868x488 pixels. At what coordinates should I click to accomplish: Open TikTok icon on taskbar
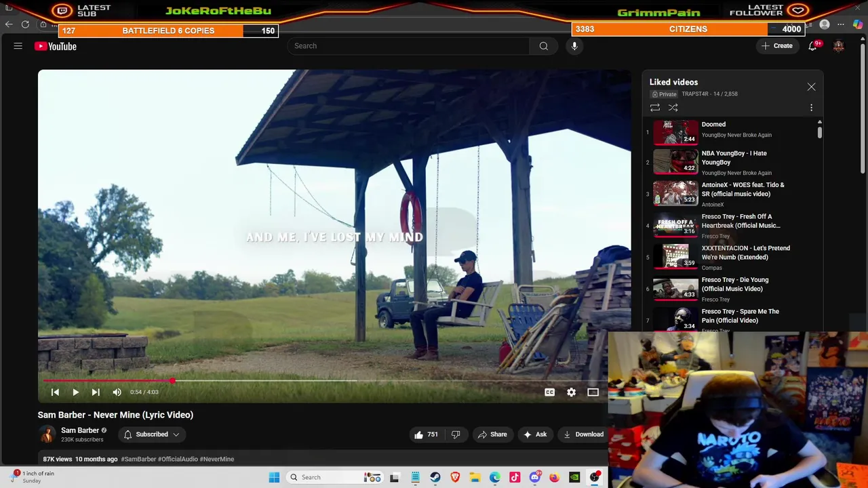(x=515, y=477)
